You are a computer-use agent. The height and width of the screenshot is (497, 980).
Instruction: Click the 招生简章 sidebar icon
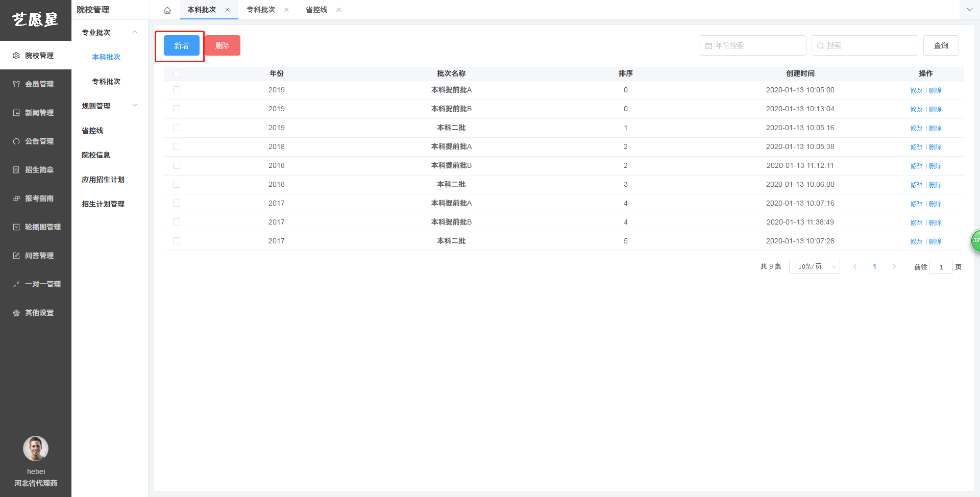click(16, 170)
